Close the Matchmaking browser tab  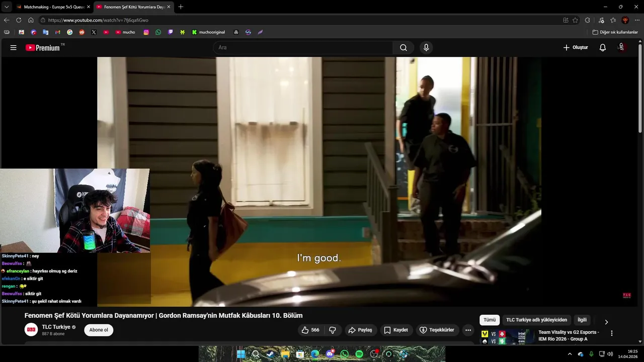pos(89,7)
